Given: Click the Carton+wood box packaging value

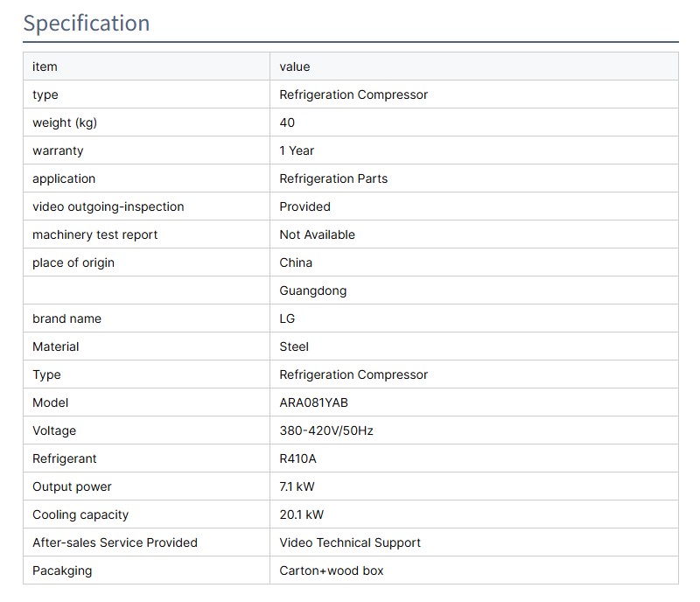Looking at the screenshot, I should click(332, 570).
